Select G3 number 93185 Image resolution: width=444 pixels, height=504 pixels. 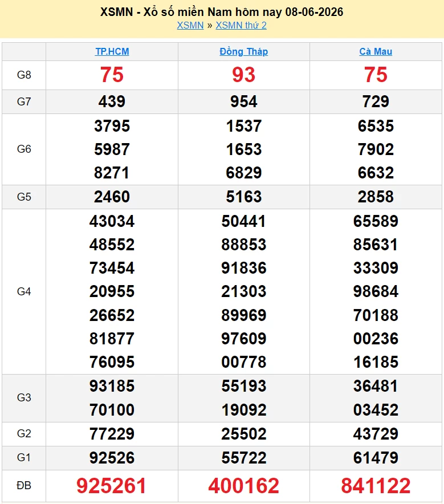(x=112, y=386)
